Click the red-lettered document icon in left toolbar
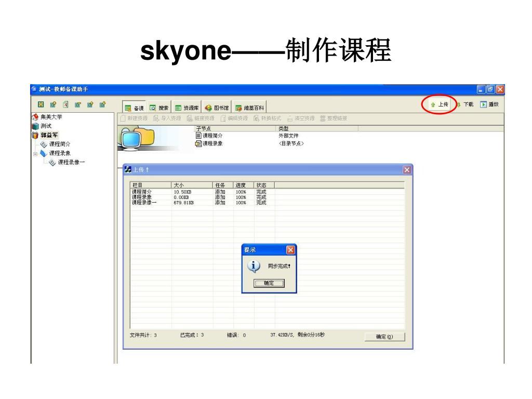532x399 pixels. tap(65, 104)
